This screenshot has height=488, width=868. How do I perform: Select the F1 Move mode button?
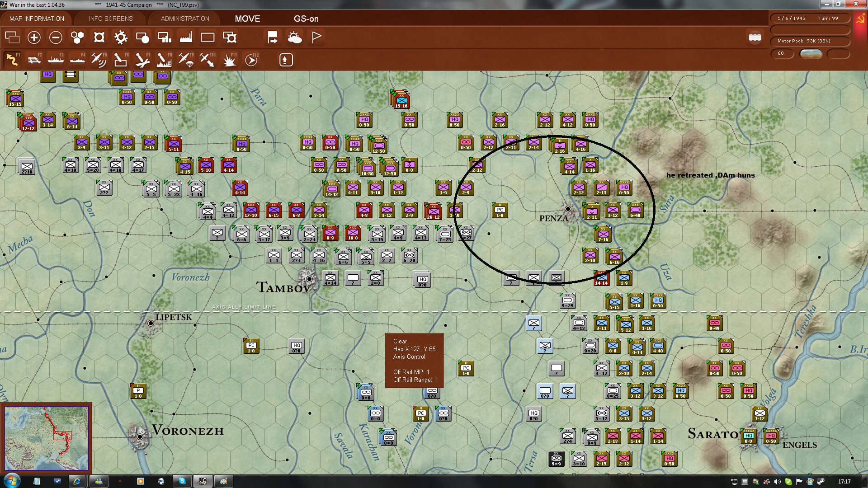pyautogui.click(x=12, y=60)
